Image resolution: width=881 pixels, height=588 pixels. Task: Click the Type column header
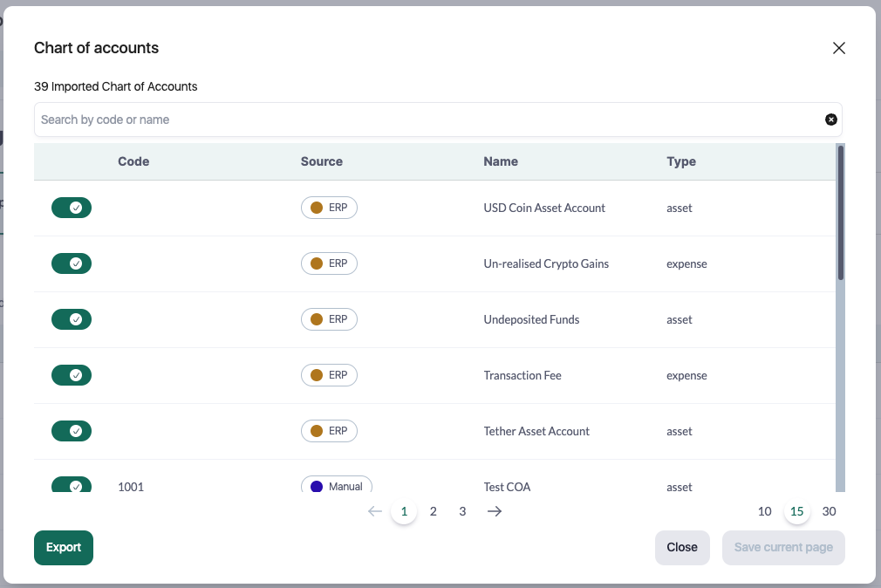pyautogui.click(x=681, y=162)
